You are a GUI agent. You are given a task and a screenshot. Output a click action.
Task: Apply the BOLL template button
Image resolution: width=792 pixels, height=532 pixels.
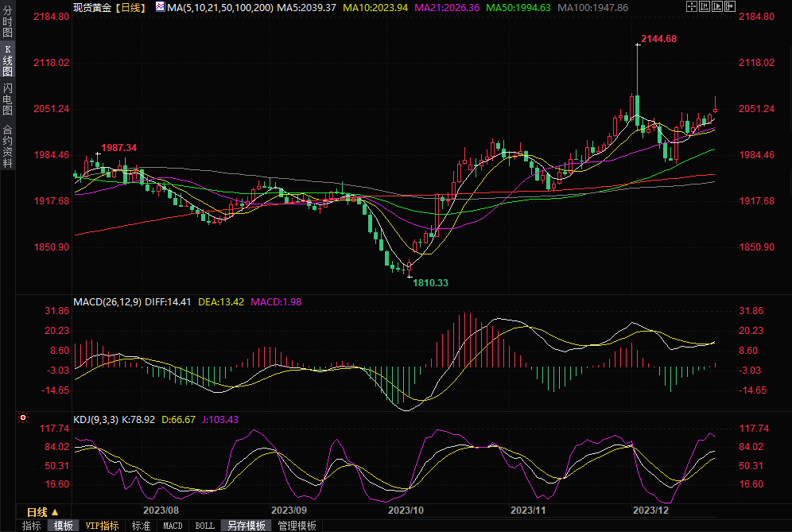(x=204, y=526)
